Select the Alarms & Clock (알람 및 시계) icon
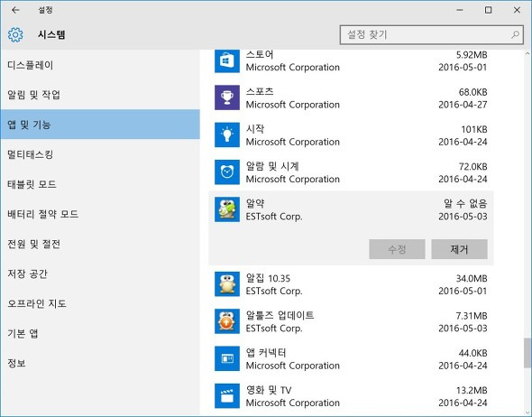 tap(227, 172)
